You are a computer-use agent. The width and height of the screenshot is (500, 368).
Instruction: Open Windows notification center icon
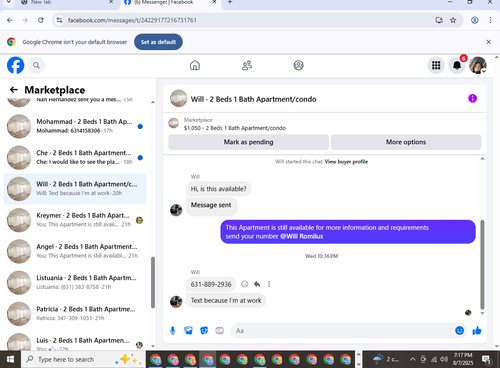pos(486,359)
